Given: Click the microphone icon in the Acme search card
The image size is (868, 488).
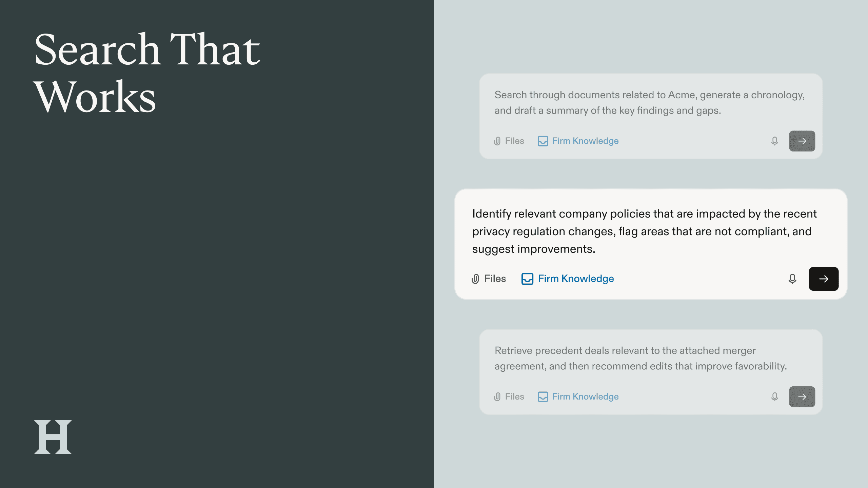Looking at the screenshot, I should click(x=774, y=141).
